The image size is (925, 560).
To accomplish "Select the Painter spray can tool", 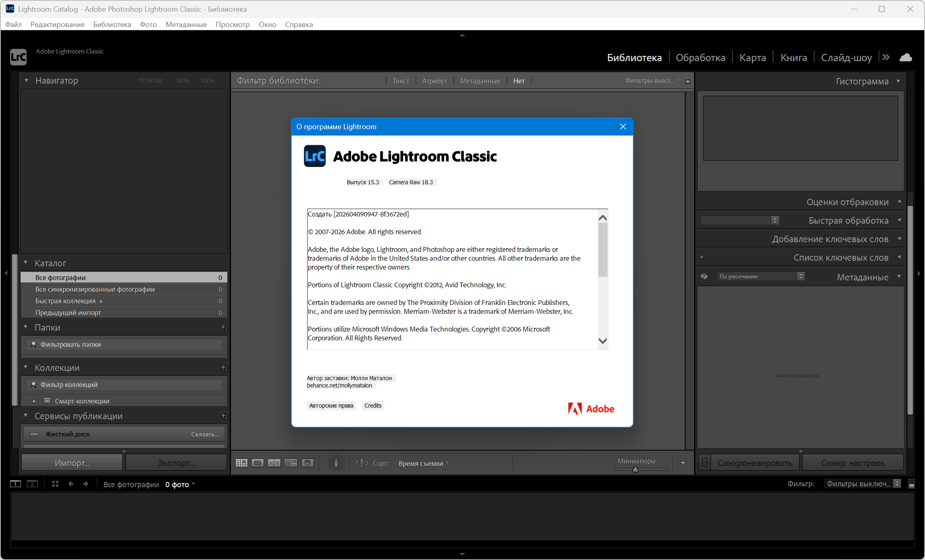I will click(336, 463).
